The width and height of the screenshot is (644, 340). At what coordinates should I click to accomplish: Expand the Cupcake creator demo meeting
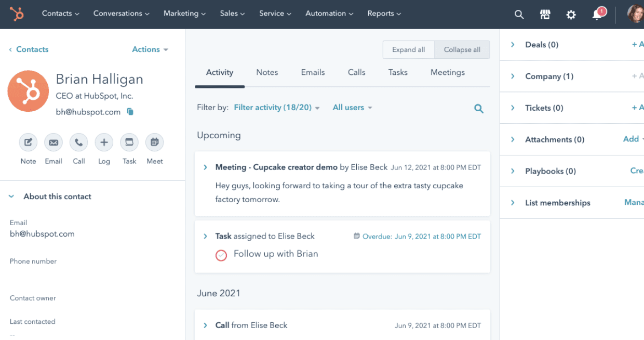[x=205, y=167]
